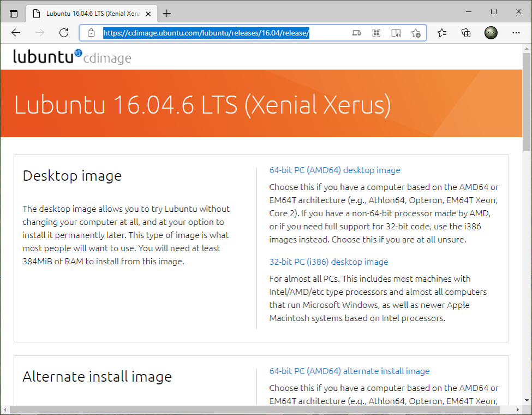This screenshot has width=532, height=415.
Task: Open the profile avatar menu
Action: tap(491, 33)
